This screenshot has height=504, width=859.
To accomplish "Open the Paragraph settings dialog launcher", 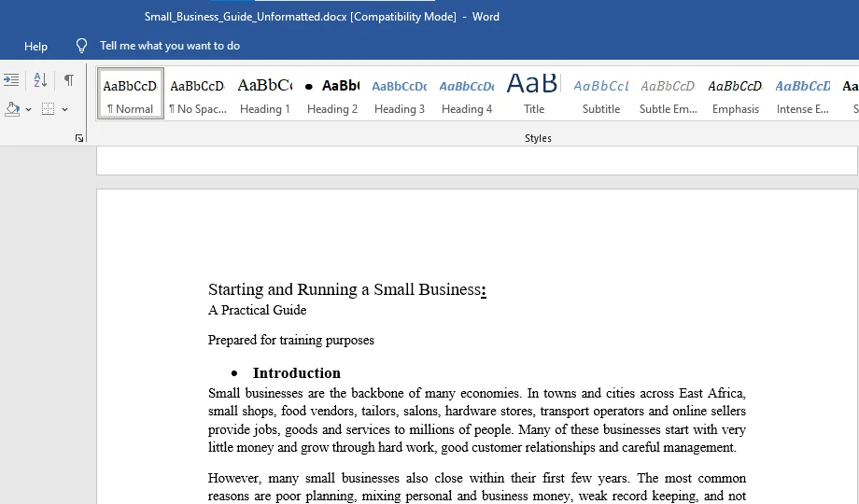I will 79,138.
